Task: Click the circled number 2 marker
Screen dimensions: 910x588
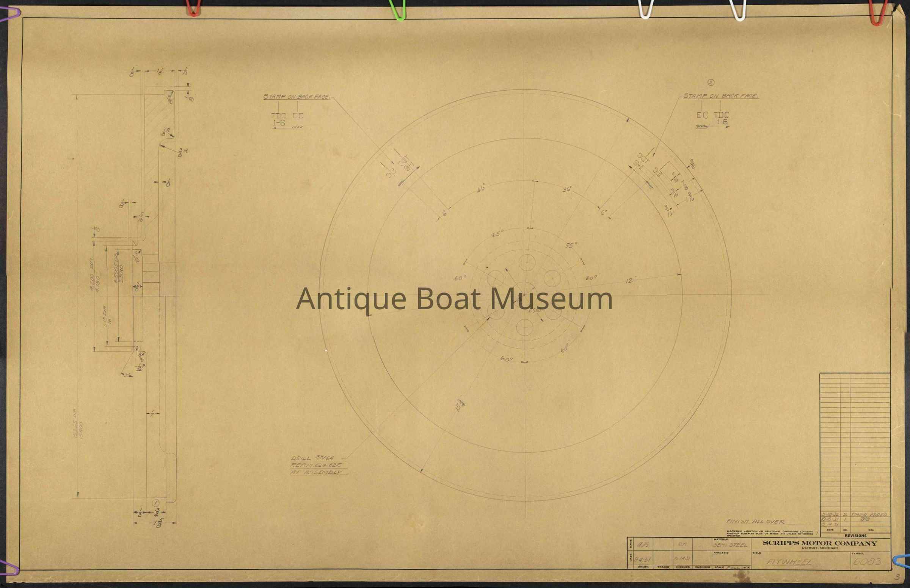Action: point(711,82)
